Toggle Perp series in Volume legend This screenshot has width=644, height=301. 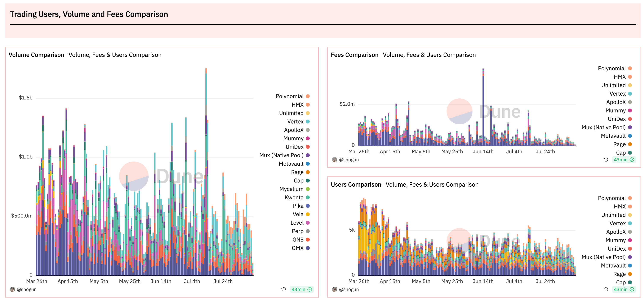(301, 231)
